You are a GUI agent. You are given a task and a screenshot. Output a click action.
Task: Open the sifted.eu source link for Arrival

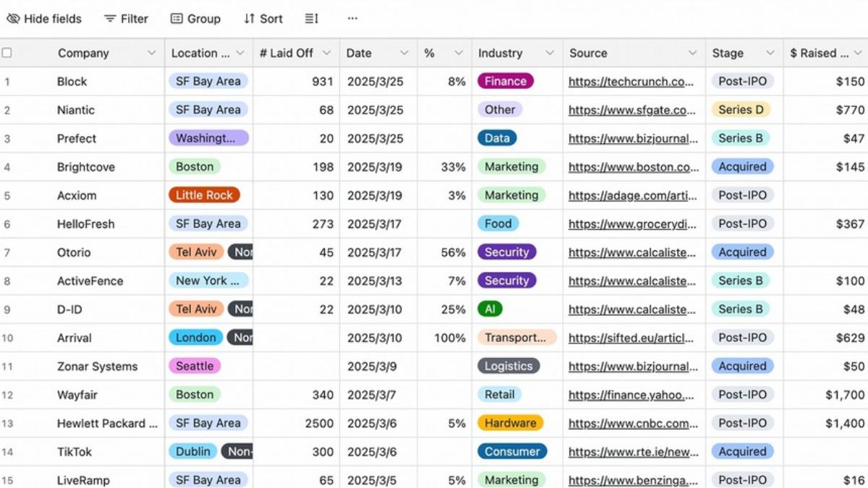[631, 338]
